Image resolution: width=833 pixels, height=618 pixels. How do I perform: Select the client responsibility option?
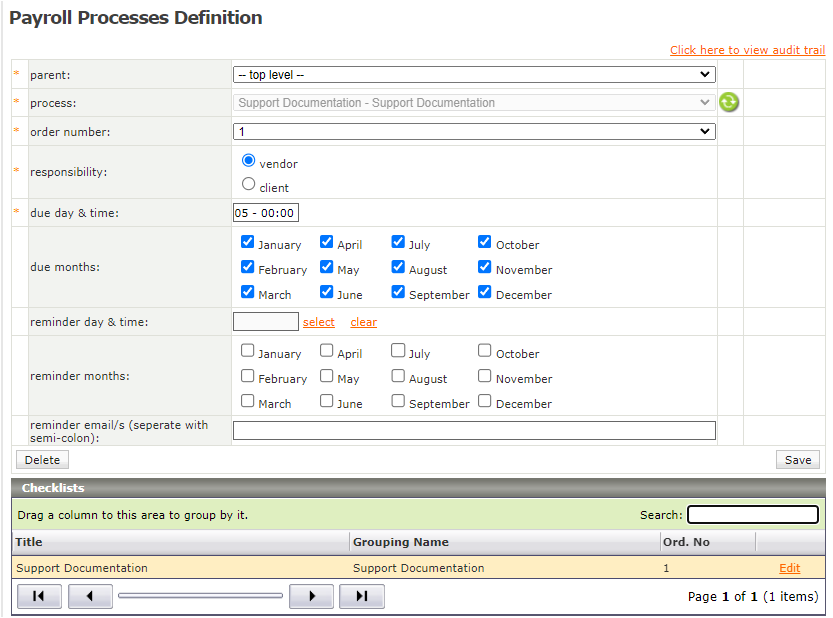coord(249,184)
